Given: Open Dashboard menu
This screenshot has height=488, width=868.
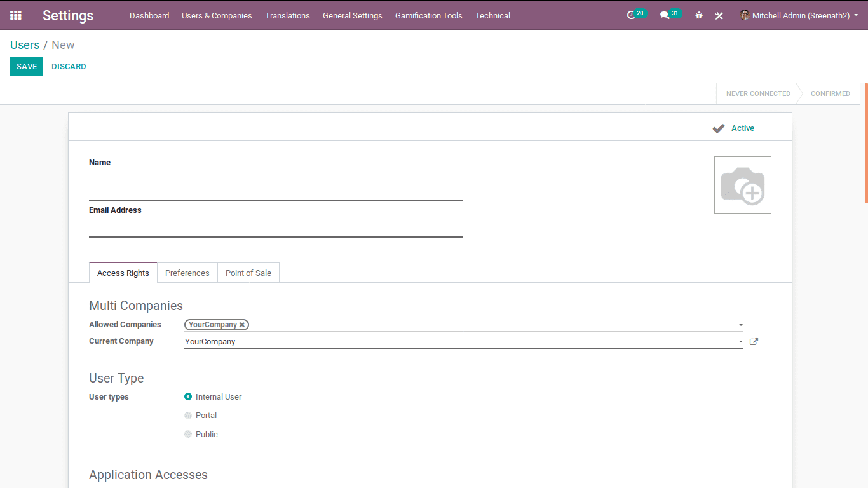Looking at the screenshot, I should [x=149, y=15].
